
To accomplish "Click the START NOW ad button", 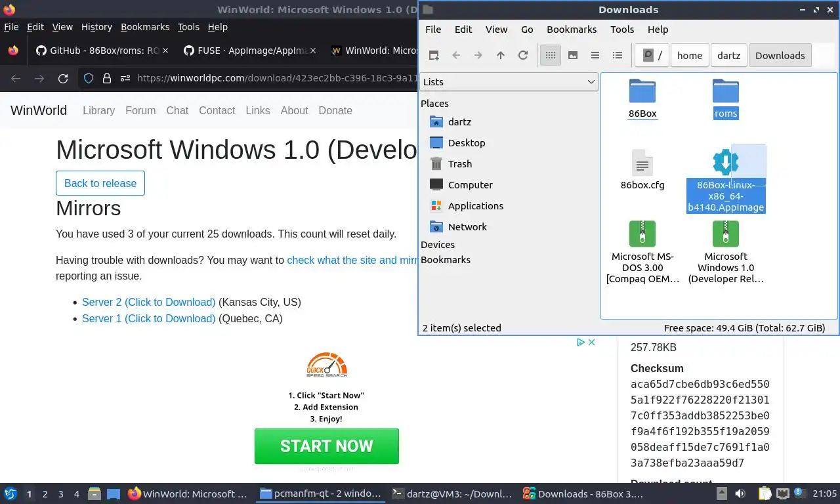I will 327,446.
